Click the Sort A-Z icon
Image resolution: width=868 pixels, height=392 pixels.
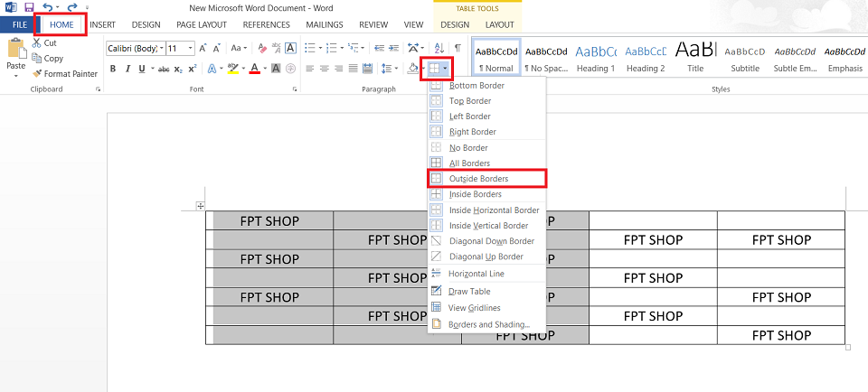pyautogui.click(x=439, y=48)
